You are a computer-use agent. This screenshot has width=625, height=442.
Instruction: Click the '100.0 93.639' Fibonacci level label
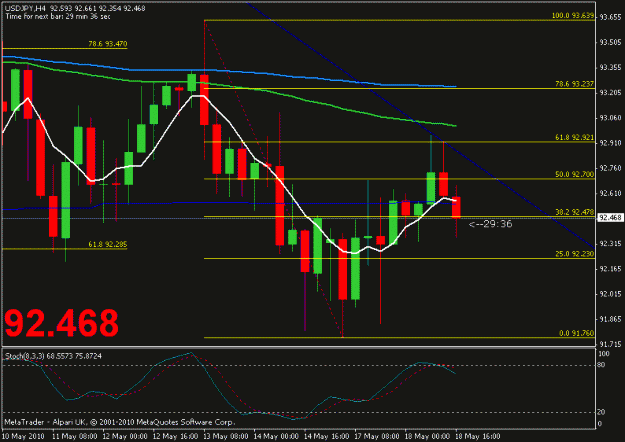tap(573, 16)
